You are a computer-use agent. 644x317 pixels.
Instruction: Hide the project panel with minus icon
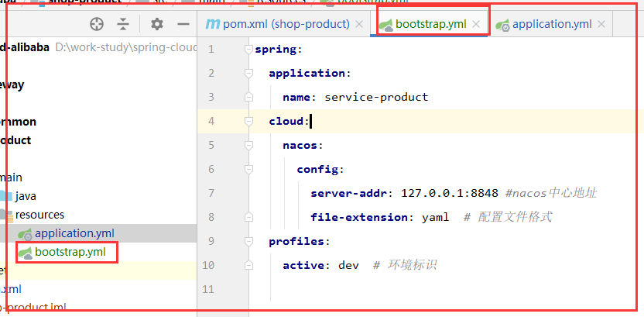click(183, 24)
